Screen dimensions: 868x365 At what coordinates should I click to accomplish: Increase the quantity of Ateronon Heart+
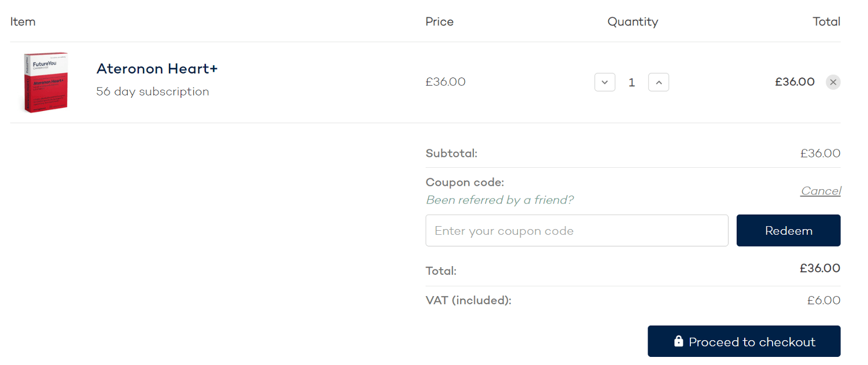click(x=659, y=82)
